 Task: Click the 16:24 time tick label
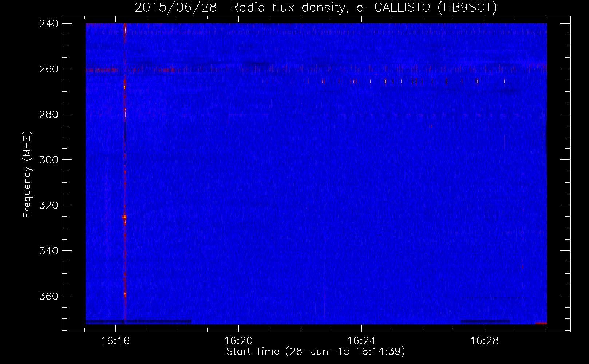[x=362, y=341]
